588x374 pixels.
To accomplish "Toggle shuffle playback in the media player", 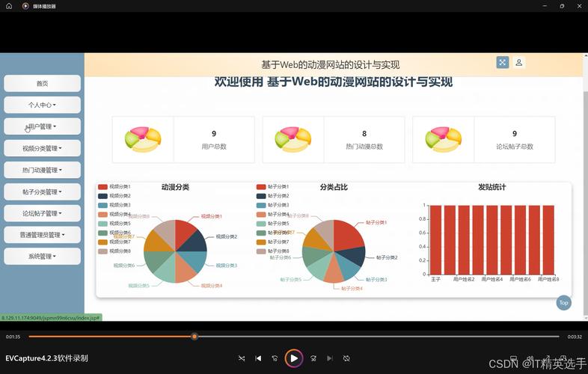I will point(242,358).
